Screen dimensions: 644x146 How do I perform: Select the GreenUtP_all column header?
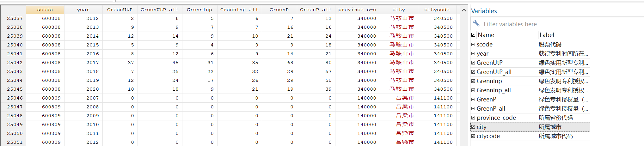click(160, 10)
